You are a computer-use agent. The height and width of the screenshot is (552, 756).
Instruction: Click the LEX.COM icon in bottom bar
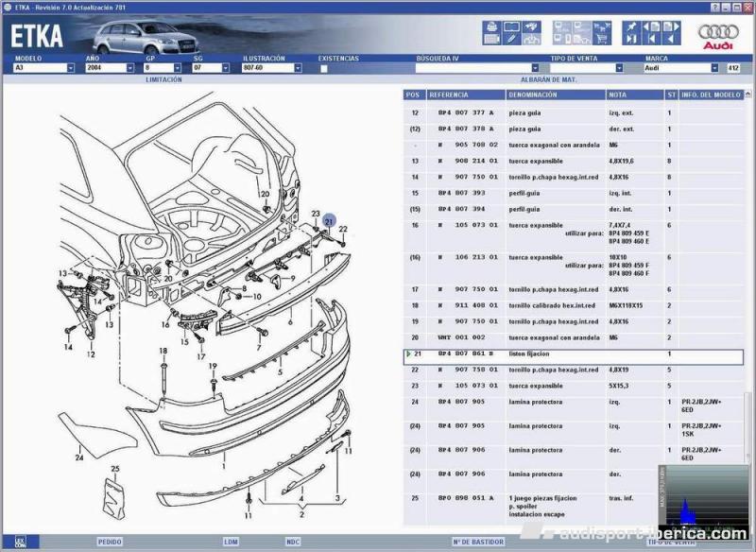(x=20, y=542)
